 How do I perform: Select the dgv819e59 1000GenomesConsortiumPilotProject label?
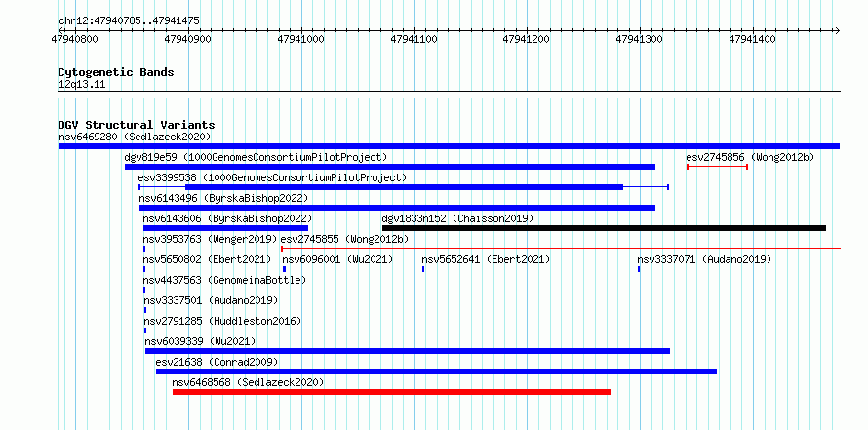point(256,157)
